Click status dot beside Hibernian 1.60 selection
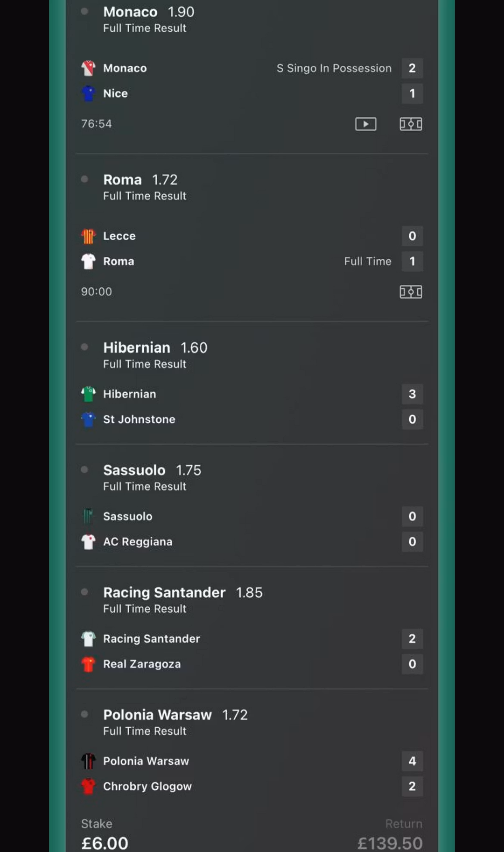 coord(84,347)
